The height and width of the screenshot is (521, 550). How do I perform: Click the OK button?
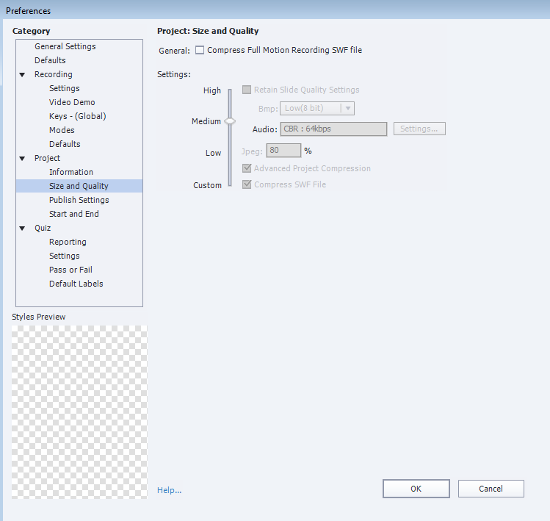coord(416,489)
